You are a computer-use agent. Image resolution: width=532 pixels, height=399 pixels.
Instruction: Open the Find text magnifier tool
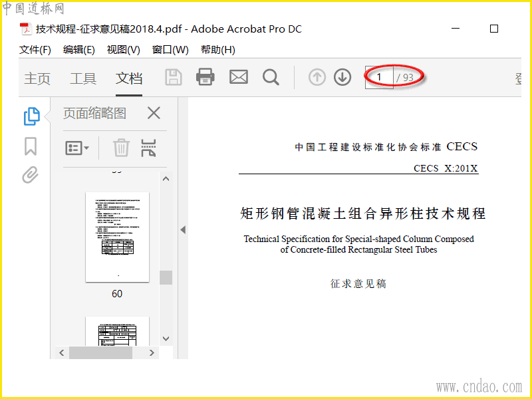pos(271,77)
